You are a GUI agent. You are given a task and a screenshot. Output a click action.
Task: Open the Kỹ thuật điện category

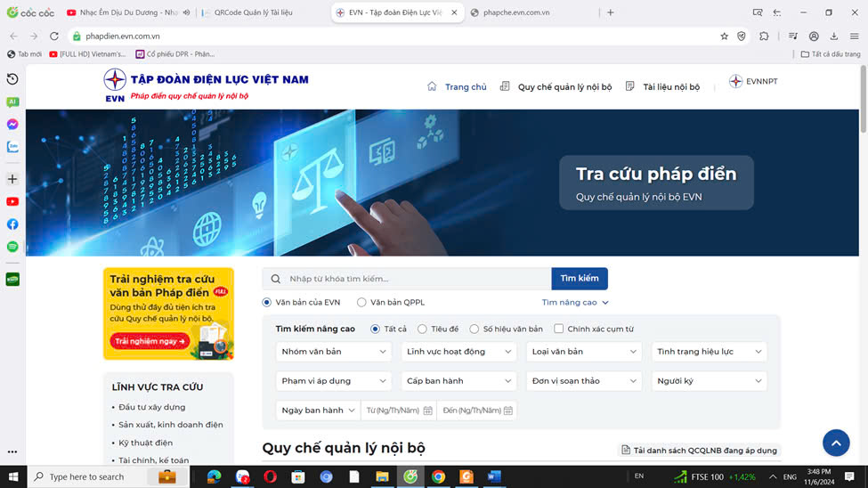coord(146,443)
